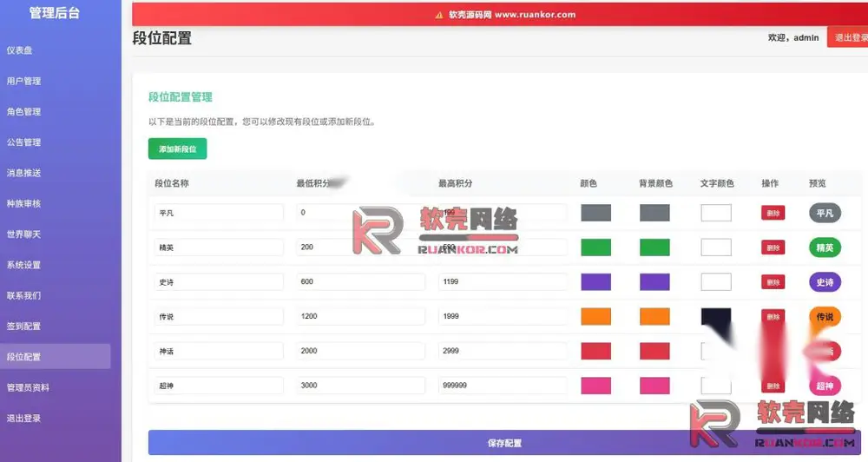The width and height of the screenshot is (868, 462).
Task: Delete the 超神 rank row
Action: (x=773, y=386)
